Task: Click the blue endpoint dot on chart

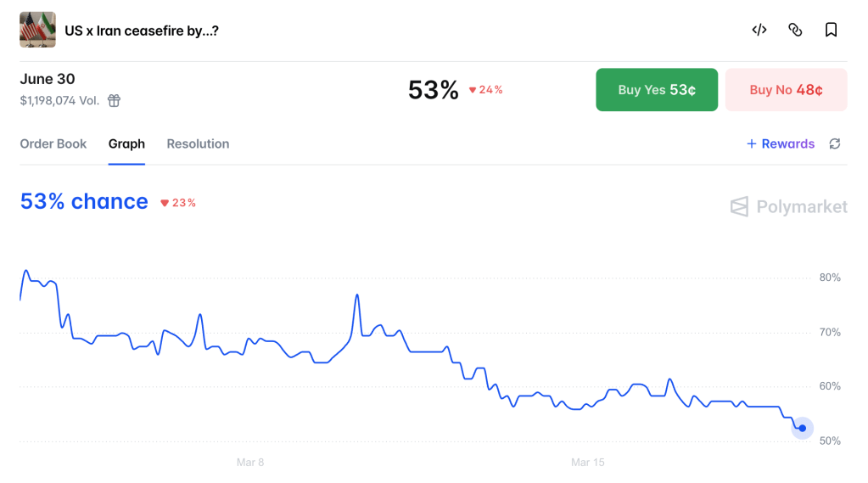Action: pyautogui.click(x=802, y=428)
